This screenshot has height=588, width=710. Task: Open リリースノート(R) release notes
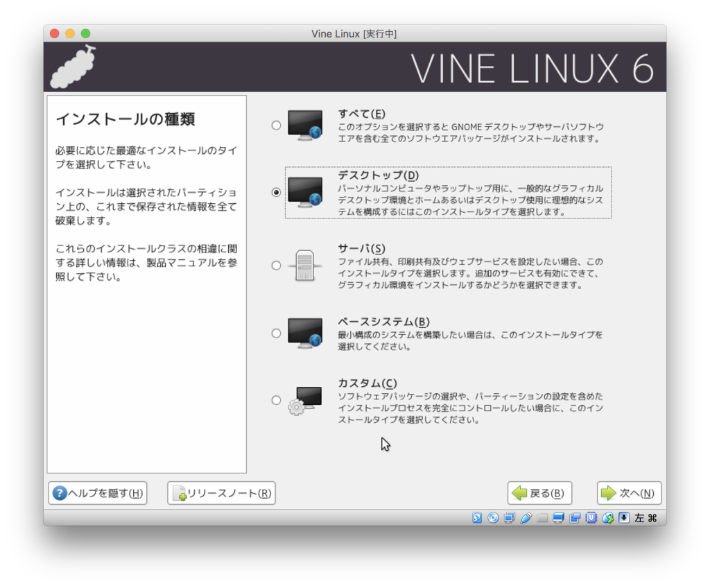click(221, 493)
